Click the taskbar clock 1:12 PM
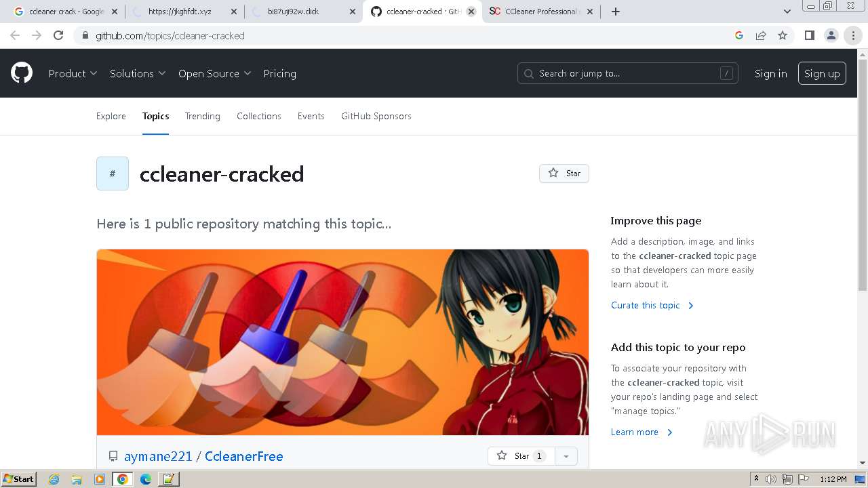 coord(833,479)
